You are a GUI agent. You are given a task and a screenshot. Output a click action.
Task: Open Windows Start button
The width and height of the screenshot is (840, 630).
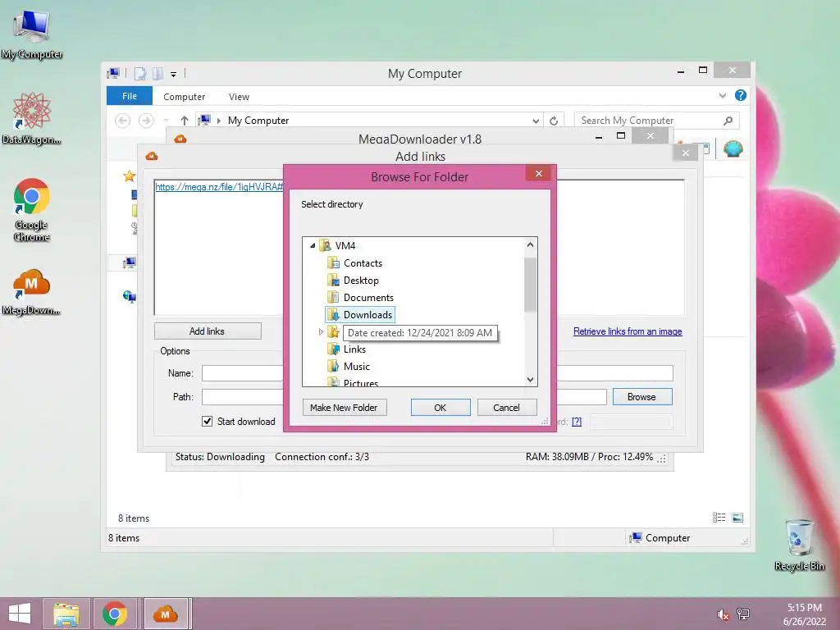tap(20, 614)
